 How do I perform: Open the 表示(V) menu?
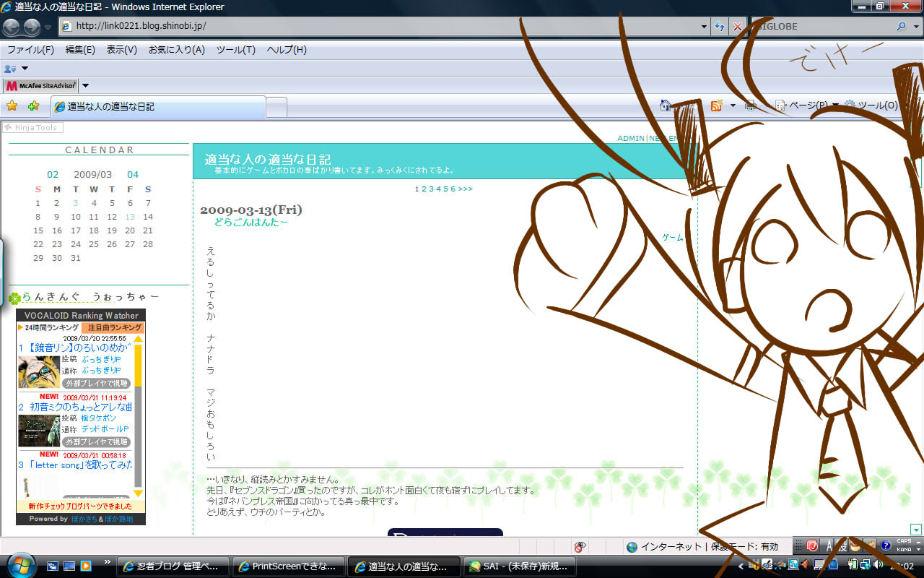pos(121,50)
